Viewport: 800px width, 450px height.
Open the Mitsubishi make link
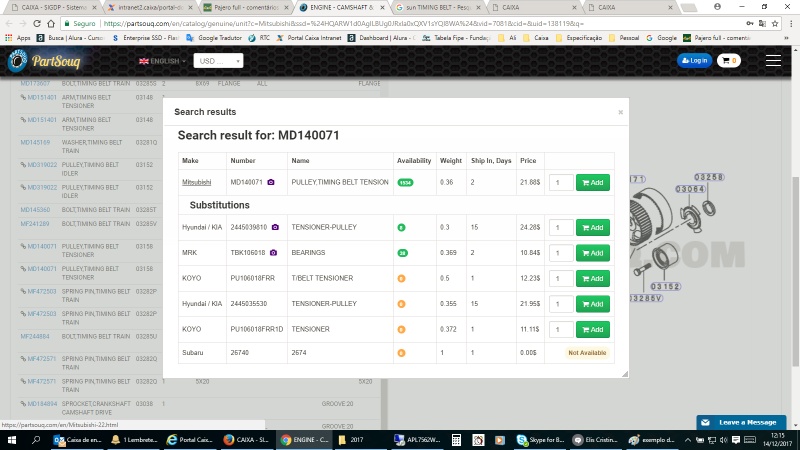pyautogui.click(x=196, y=182)
